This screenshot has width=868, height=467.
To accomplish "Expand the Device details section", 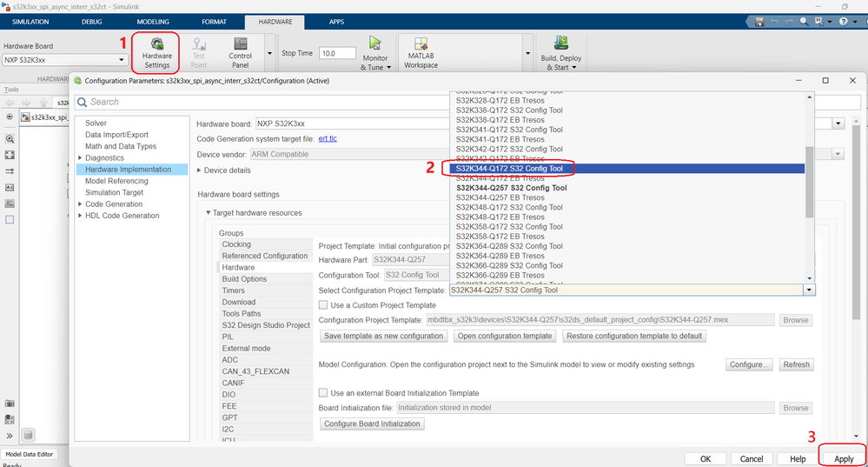I will [x=199, y=170].
